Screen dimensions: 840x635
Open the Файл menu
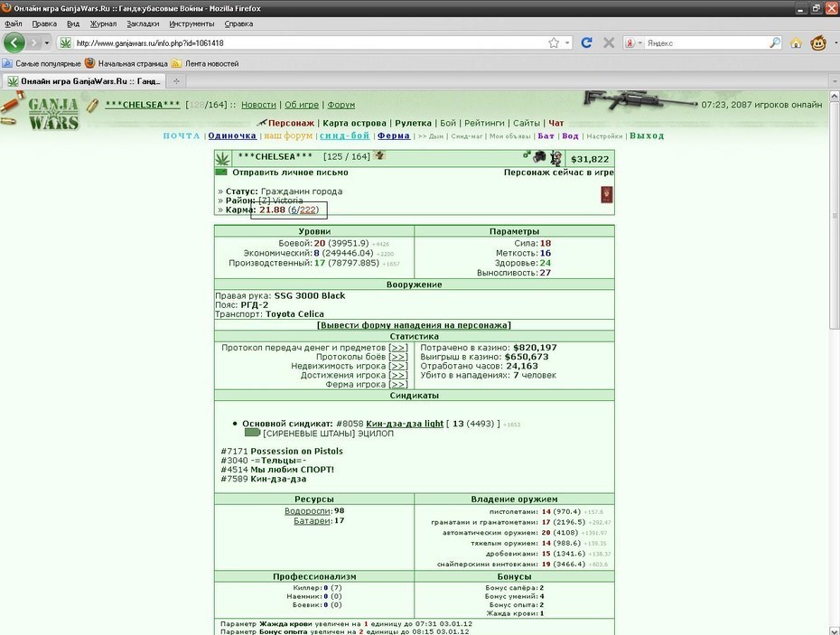pos(14,23)
